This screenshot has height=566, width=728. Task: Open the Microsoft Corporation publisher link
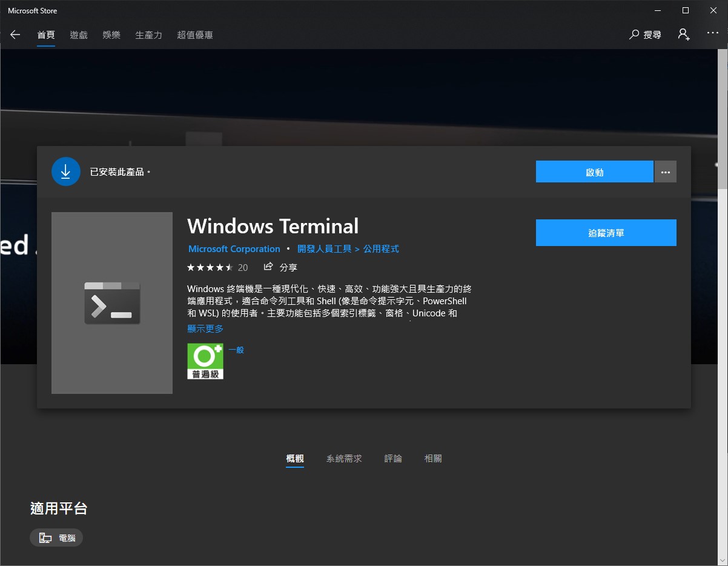(x=234, y=249)
